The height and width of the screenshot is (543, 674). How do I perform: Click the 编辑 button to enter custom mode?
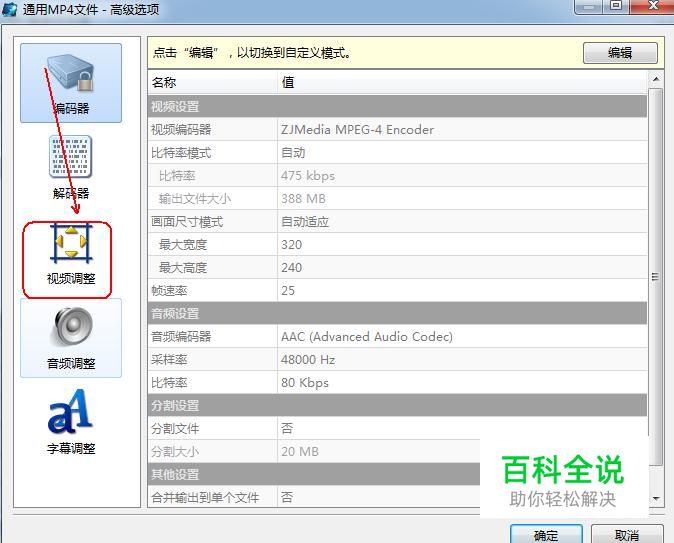tap(620, 53)
